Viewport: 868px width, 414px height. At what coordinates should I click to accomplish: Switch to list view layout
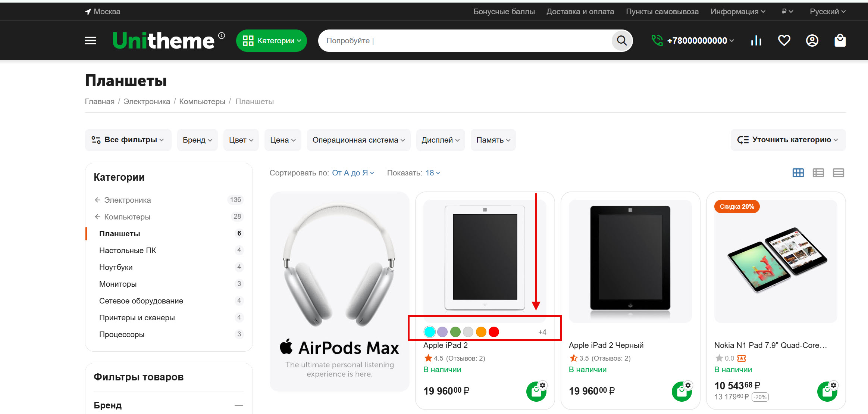pyautogui.click(x=818, y=173)
